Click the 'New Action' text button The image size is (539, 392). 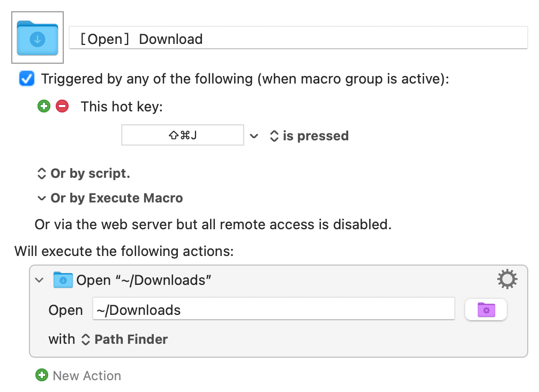pos(87,376)
